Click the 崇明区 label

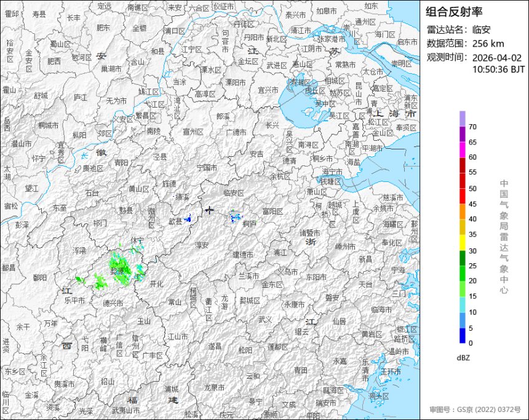(x=402, y=64)
